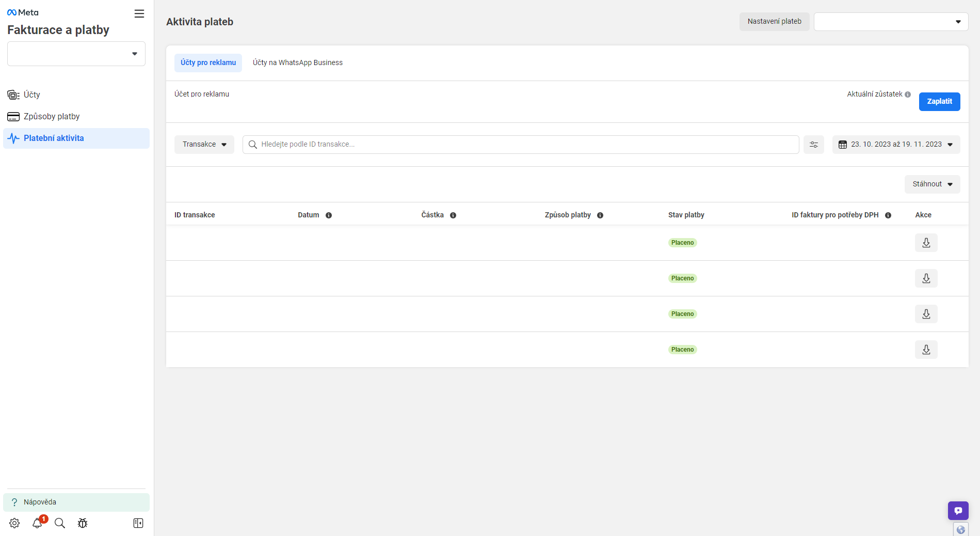Open notifications bell icon
980x536 pixels.
(37, 523)
